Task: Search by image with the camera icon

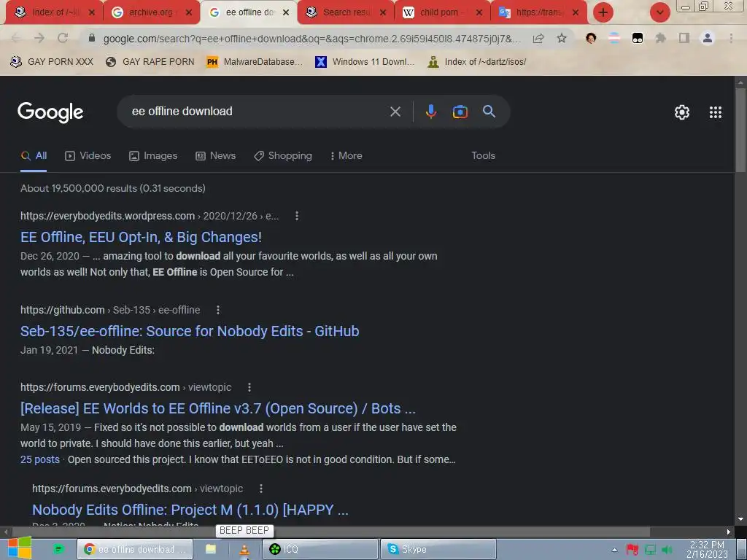Action: (460, 112)
